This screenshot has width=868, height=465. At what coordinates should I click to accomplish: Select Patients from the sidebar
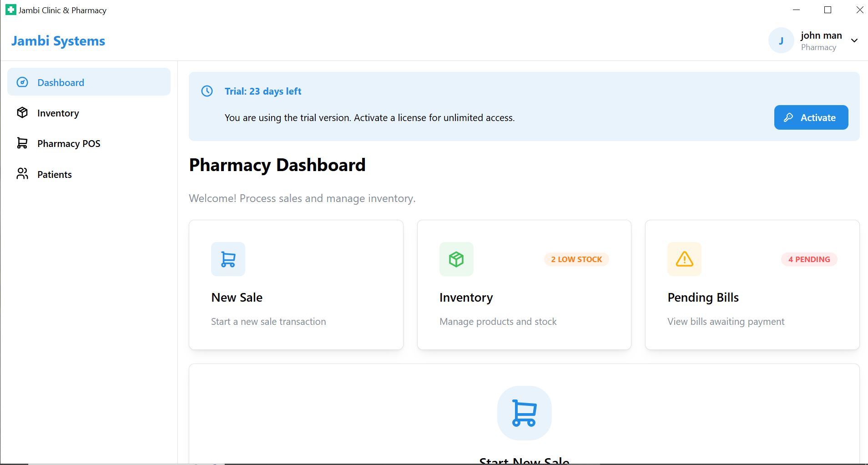tap(55, 174)
